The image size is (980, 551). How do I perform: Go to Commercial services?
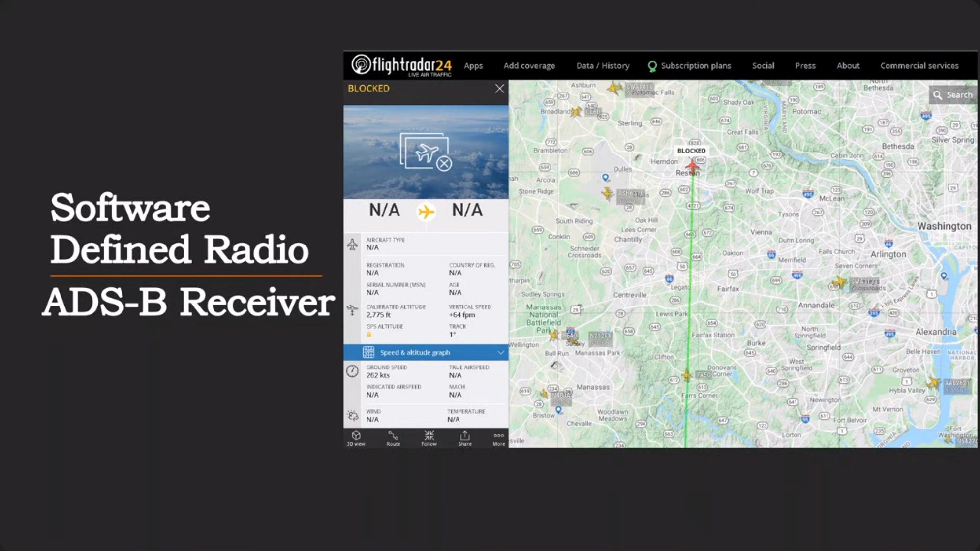919,66
